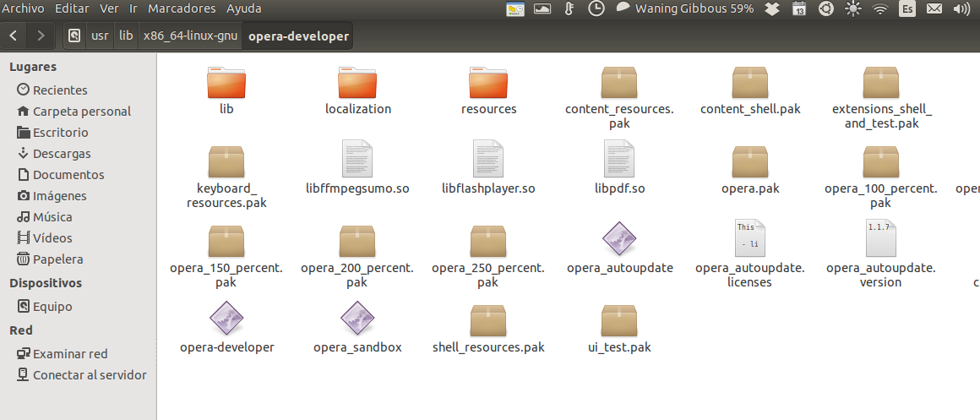Viewport: 980px width, 420px height.
Task: Open the Archivo menu
Action: [x=24, y=8]
